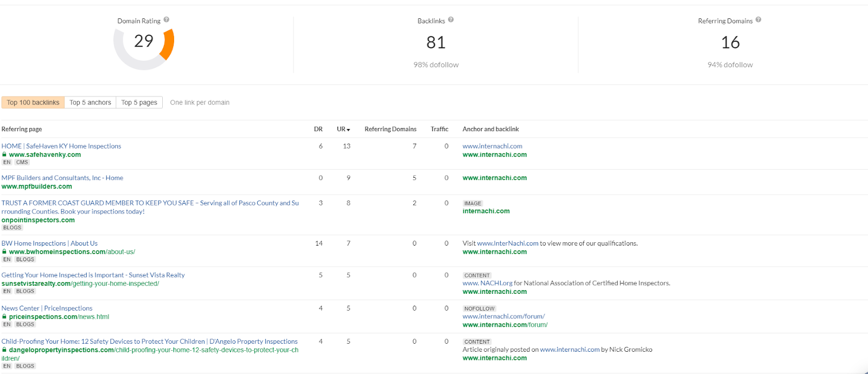Switch to the Top 5 pages tab
This screenshot has width=868, height=374.
click(139, 102)
